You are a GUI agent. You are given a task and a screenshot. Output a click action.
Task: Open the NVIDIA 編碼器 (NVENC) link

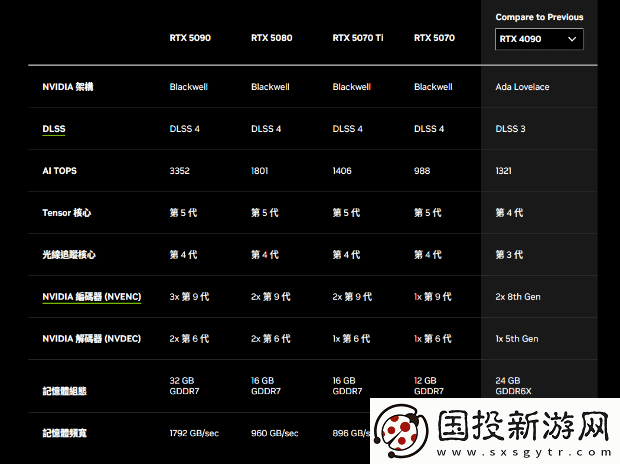pyautogui.click(x=92, y=297)
